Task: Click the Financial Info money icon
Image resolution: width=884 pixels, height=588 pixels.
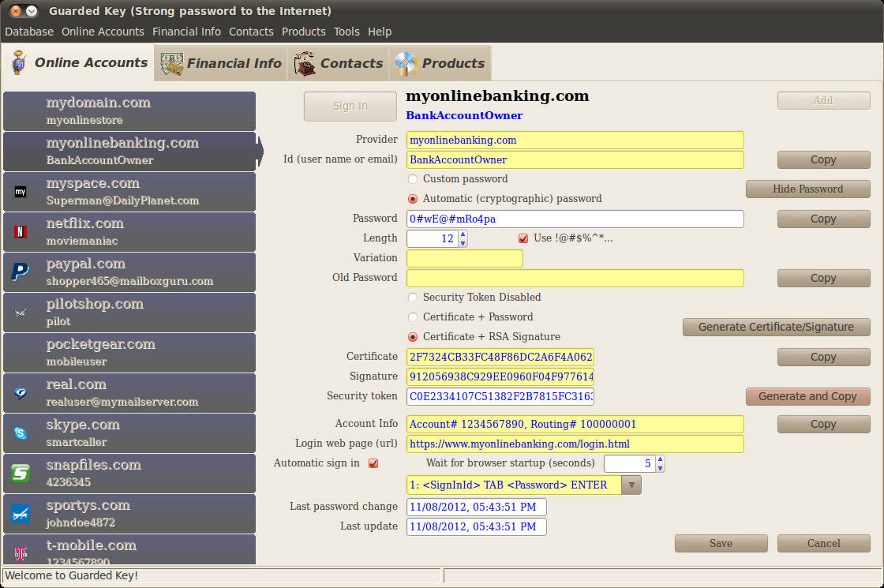Action: click(172, 63)
